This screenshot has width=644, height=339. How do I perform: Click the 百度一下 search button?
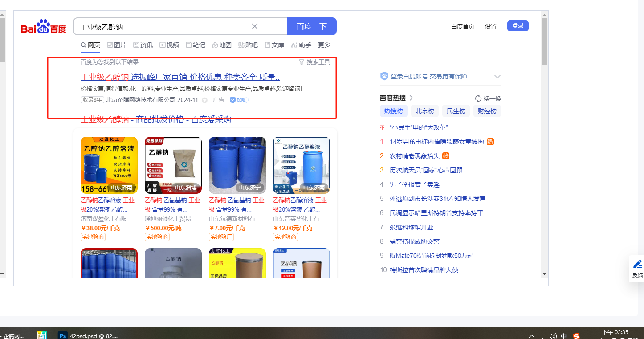click(312, 26)
